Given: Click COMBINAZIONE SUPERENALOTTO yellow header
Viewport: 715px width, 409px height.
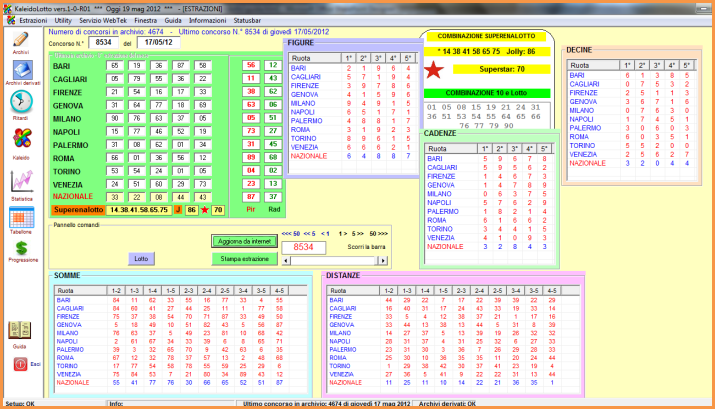Looking at the screenshot, I should pyautogui.click(x=486, y=36).
